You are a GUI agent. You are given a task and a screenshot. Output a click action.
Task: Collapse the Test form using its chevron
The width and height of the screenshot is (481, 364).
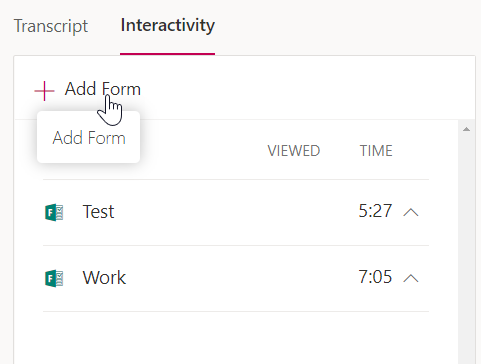coord(411,212)
